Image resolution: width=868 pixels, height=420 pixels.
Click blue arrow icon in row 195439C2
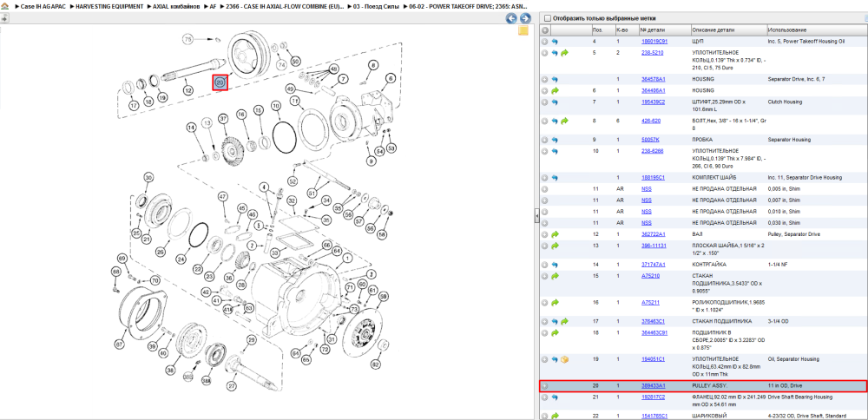point(555,102)
